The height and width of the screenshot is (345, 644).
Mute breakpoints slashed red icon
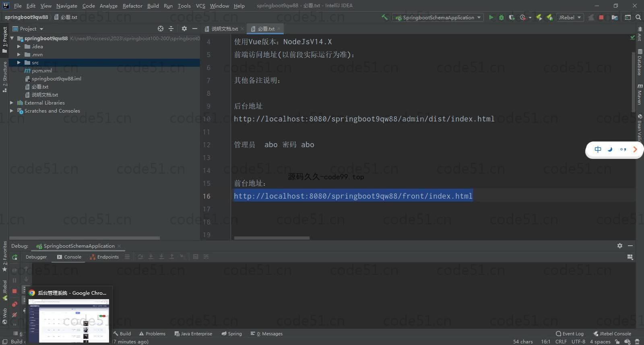tap(15, 314)
